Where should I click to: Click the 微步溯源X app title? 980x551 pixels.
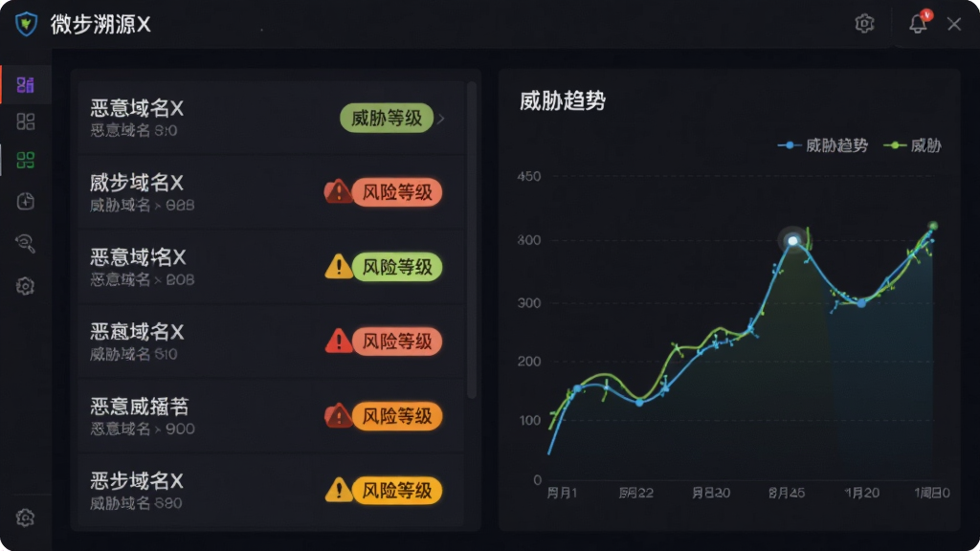pyautogui.click(x=100, y=24)
